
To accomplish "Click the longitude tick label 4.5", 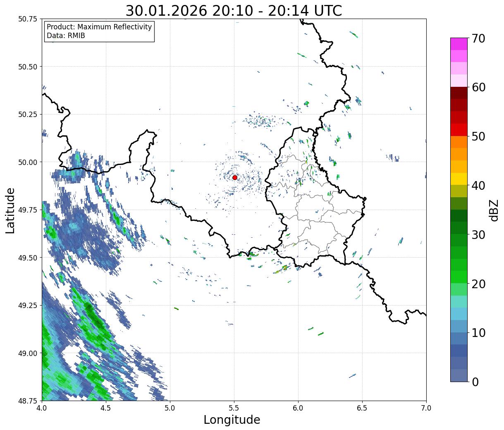I will (106, 408).
